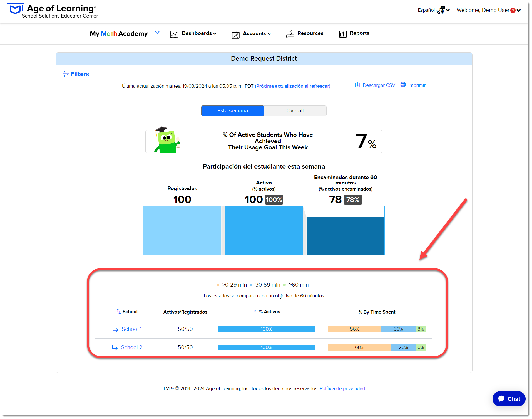Click the language globe speech icon

[x=441, y=10]
